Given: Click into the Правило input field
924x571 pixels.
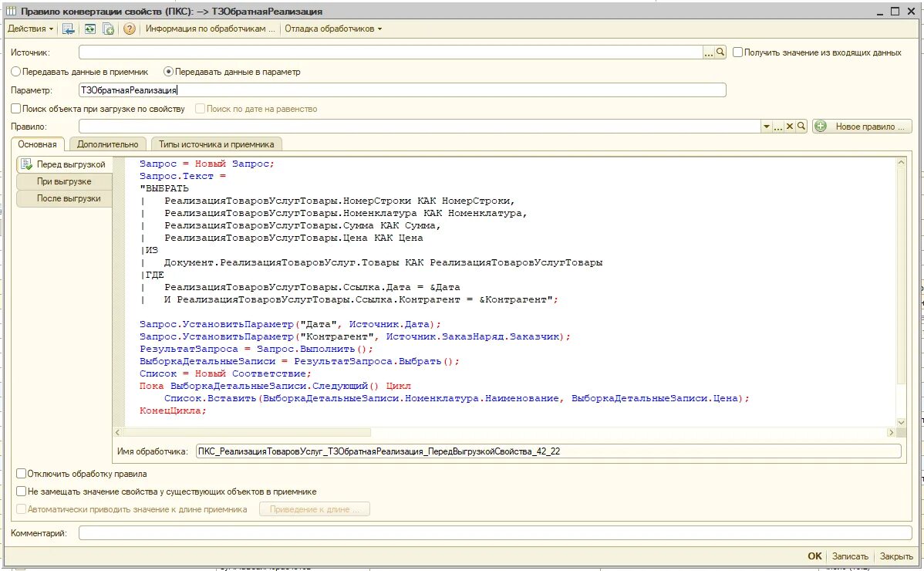Looking at the screenshot, I should click(x=420, y=126).
